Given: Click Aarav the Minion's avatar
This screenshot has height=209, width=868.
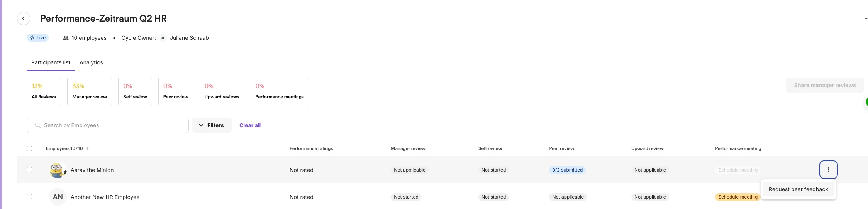Looking at the screenshot, I should (58, 170).
